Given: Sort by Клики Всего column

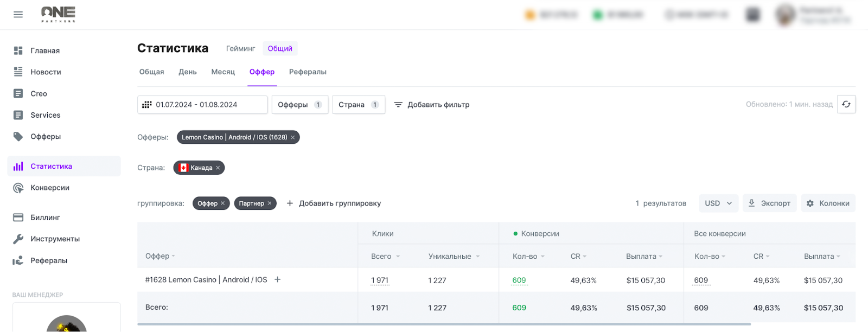Looking at the screenshot, I should [385, 256].
